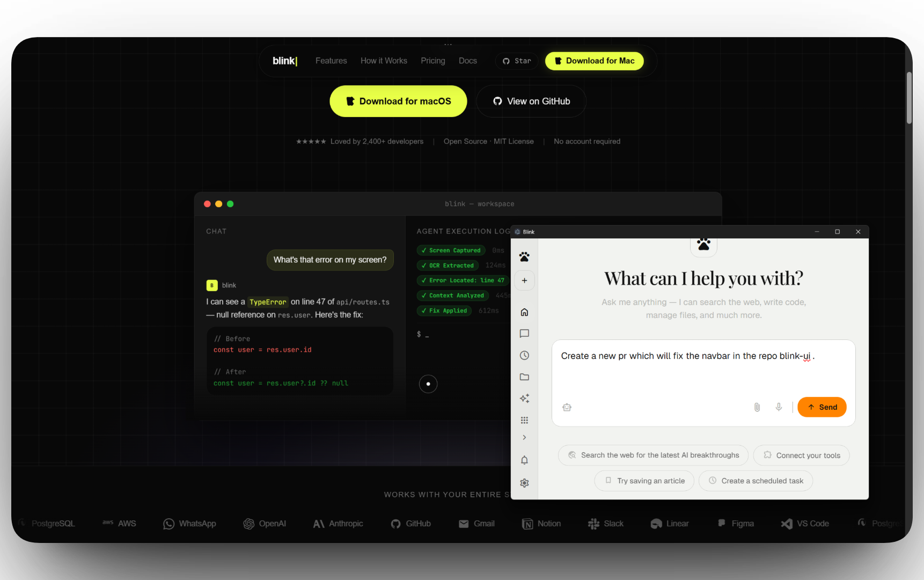Open Pricing in website navbar
Viewport: 924px width, 580px height.
tap(432, 61)
